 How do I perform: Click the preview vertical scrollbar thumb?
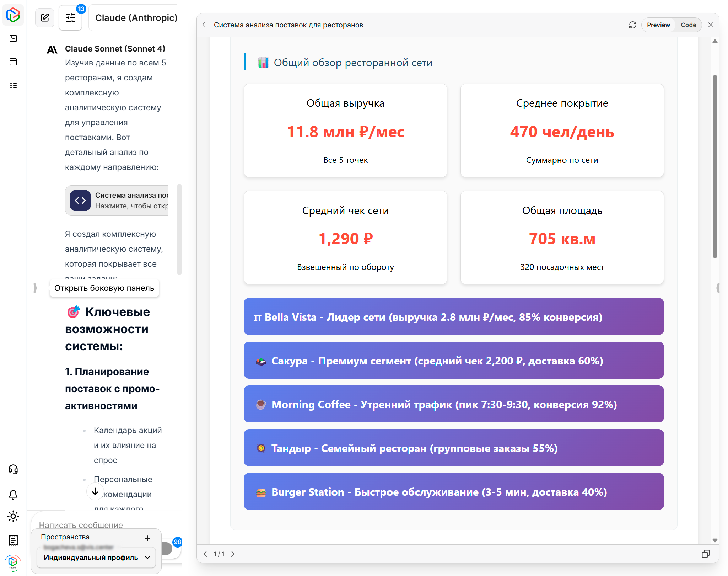715,166
